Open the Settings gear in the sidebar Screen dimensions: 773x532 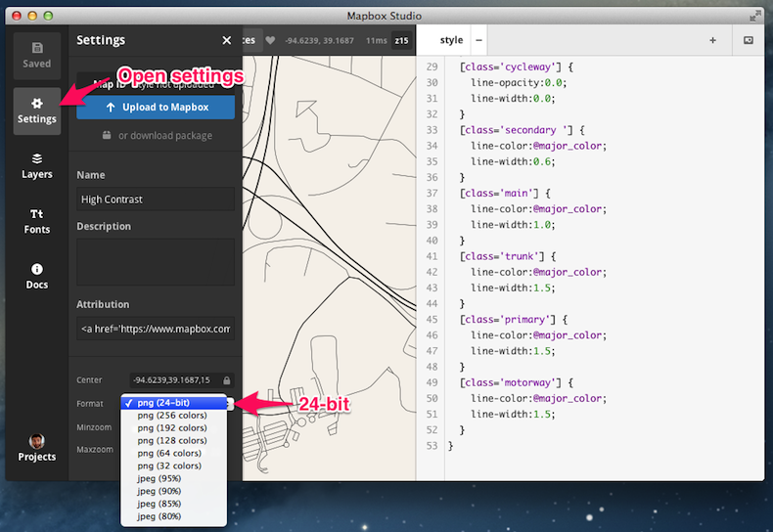pyautogui.click(x=37, y=111)
